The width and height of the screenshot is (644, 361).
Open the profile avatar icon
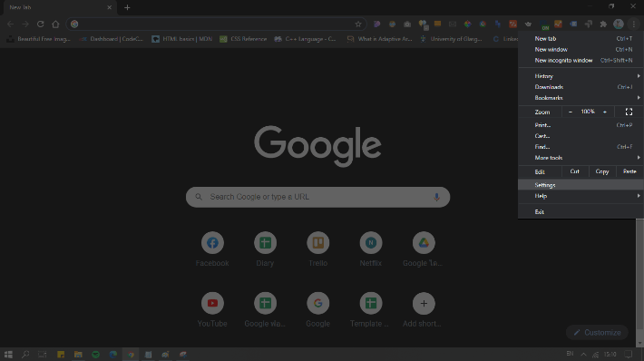618,24
